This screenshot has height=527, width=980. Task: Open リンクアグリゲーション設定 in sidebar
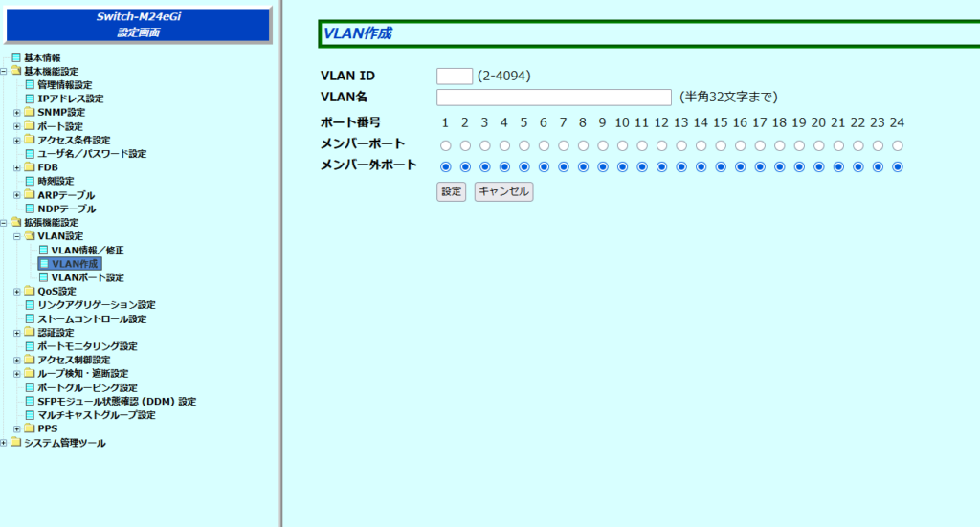click(x=96, y=305)
